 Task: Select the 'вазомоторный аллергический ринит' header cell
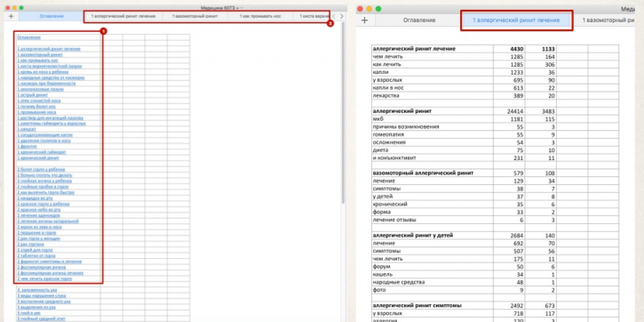pos(432,173)
